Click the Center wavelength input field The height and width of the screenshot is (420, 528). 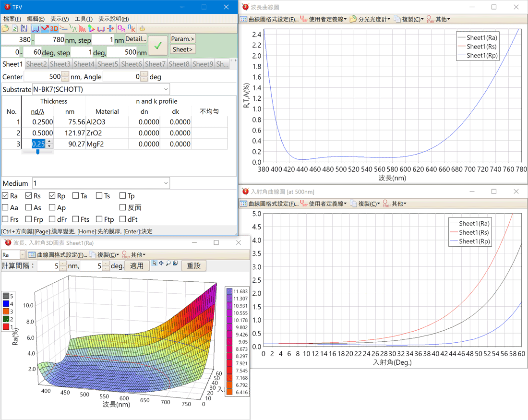pyautogui.click(x=43, y=77)
